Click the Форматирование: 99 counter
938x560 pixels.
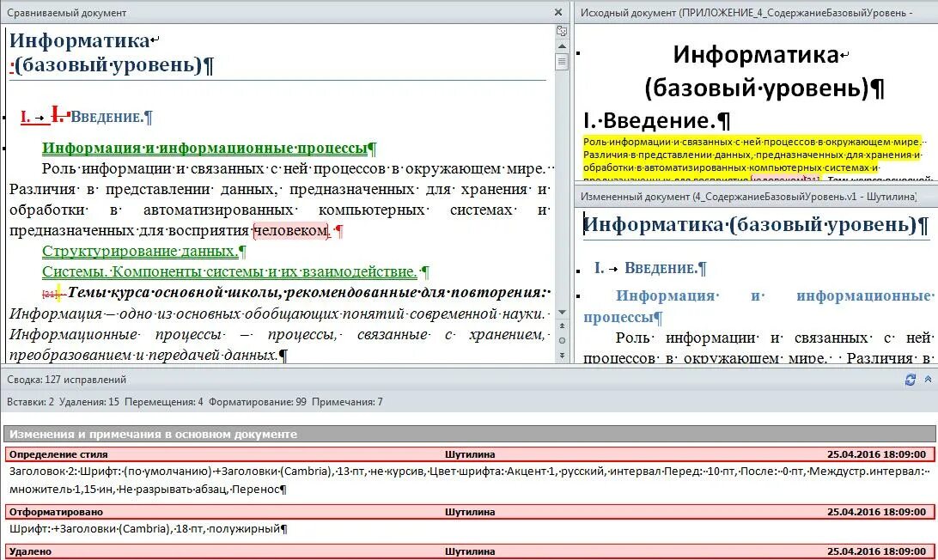[258, 401]
